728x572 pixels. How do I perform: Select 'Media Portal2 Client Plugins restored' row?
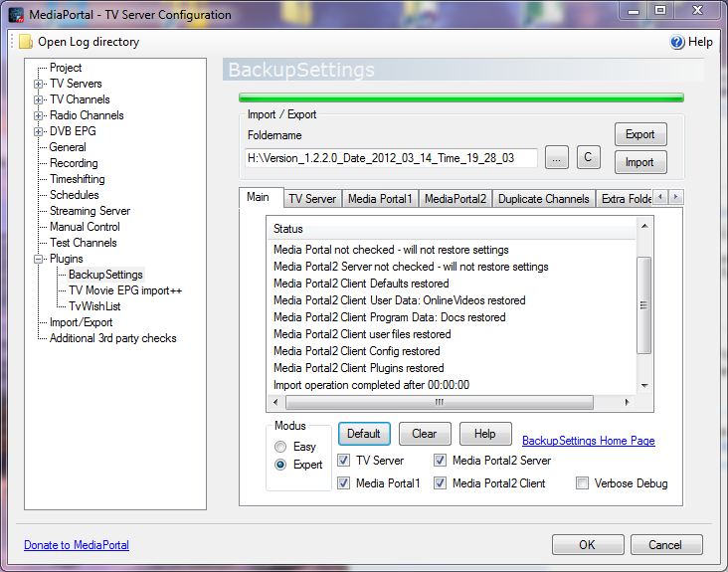[x=358, y=368]
